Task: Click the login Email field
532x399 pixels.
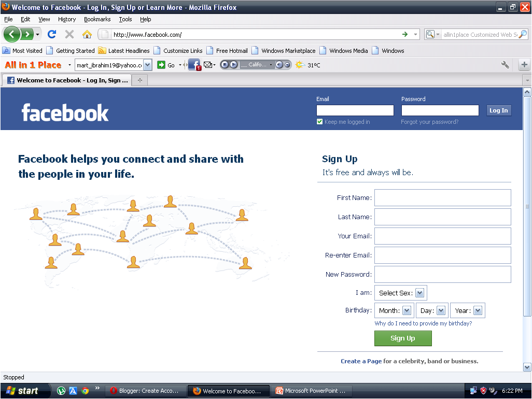Action: 355,110
